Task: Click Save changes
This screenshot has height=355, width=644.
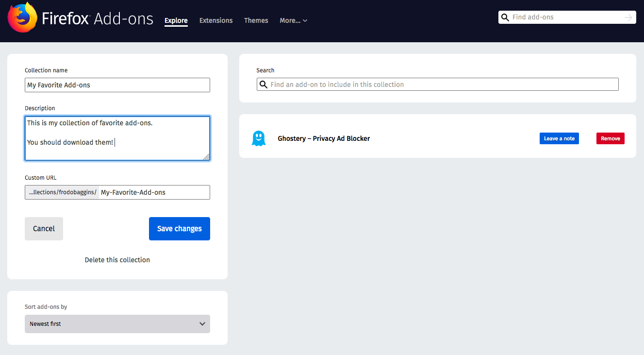Action: click(180, 229)
